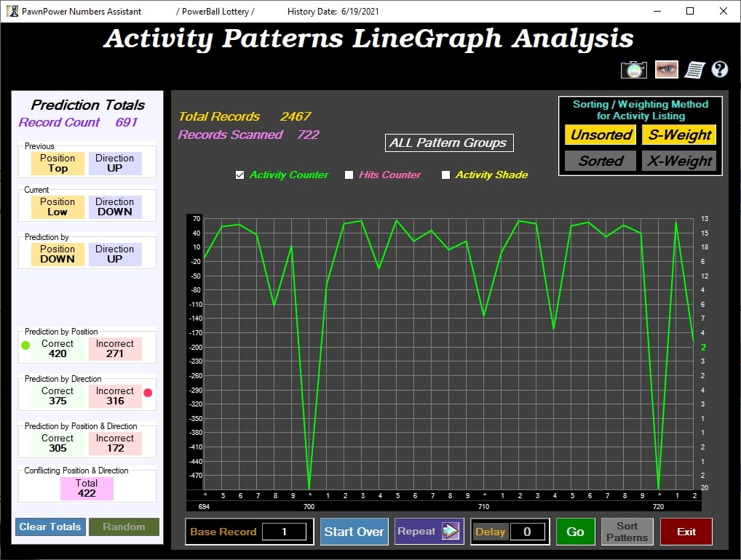Choose the X-Weight weighting method
741x560 pixels.
click(x=678, y=161)
